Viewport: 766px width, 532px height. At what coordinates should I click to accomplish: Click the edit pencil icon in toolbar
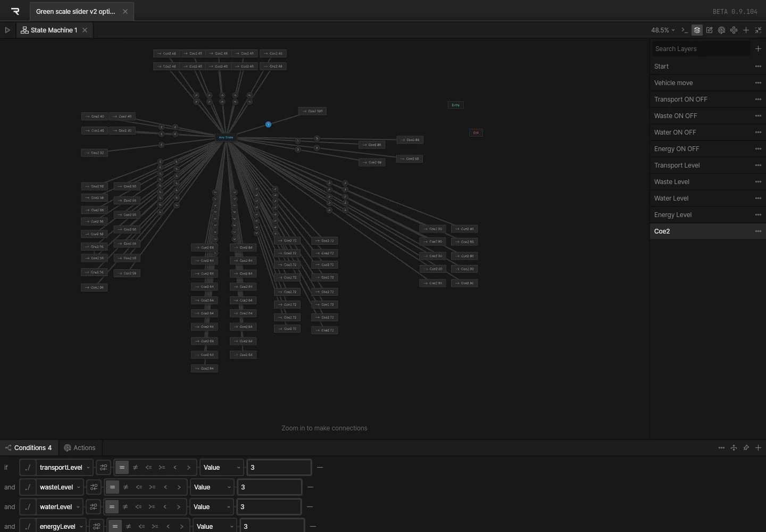pos(709,30)
